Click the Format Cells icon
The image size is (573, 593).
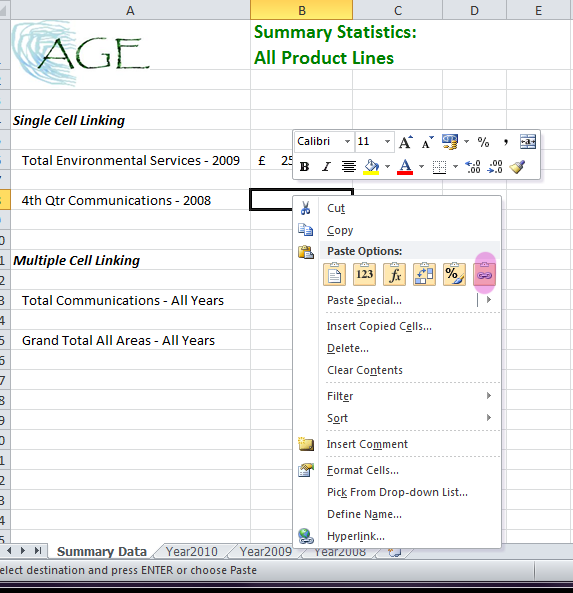306,470
